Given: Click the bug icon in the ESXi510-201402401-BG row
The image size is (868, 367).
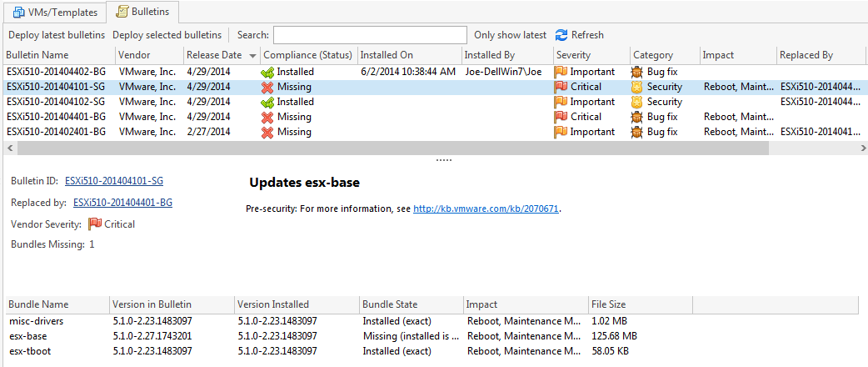Looking at the screenshot, I should 637,132.
